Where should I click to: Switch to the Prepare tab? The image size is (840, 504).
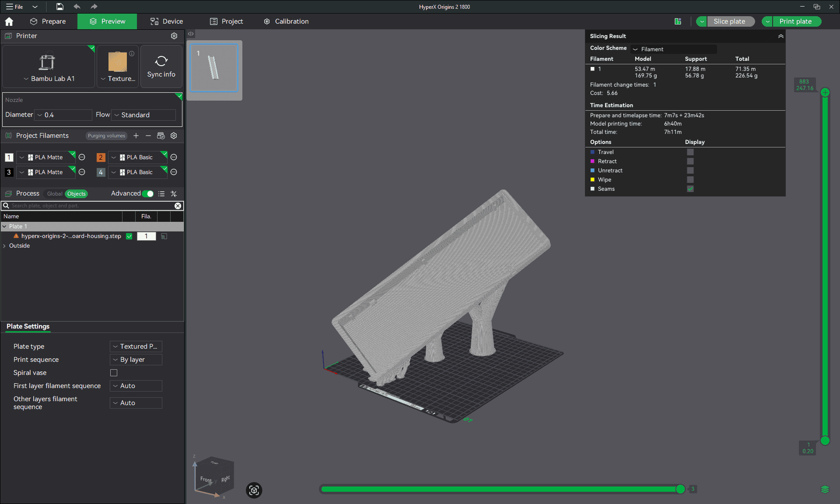[x=48, y=21]
